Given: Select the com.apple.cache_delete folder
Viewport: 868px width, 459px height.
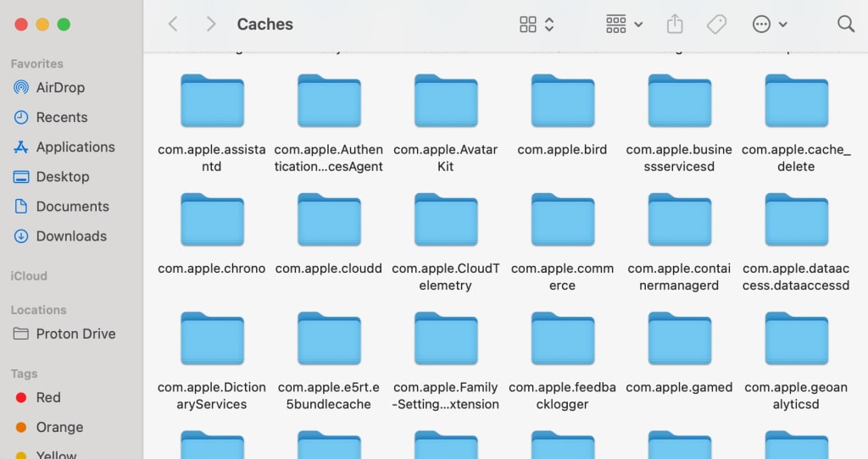Looking at the screenshot, I should (796, 101).
